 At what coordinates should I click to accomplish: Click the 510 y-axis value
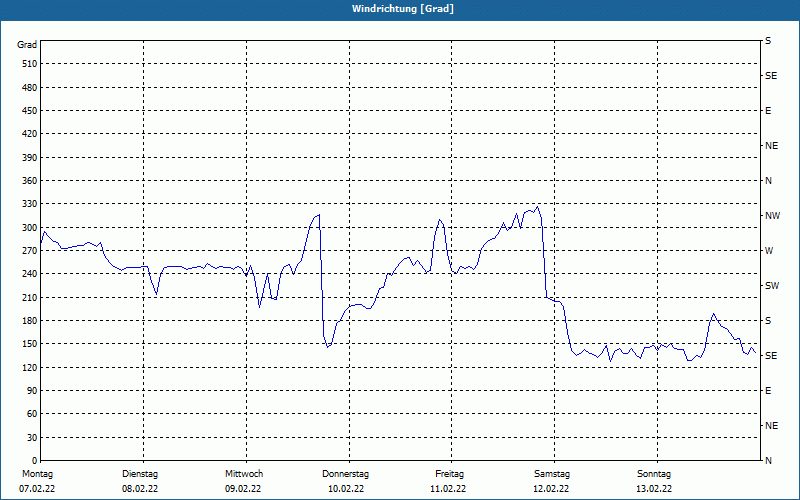(30, 64)
